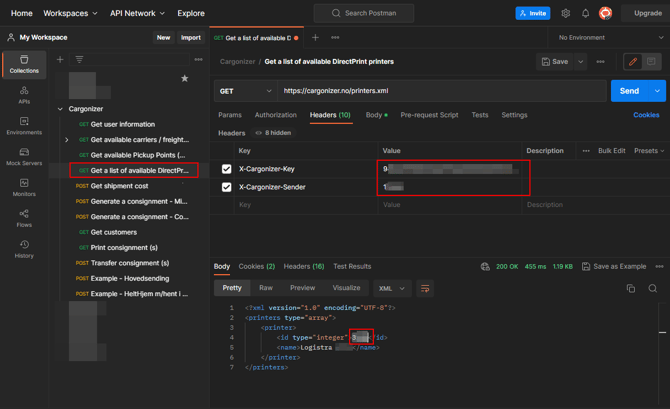Click the Import button

tap(191, 38)
